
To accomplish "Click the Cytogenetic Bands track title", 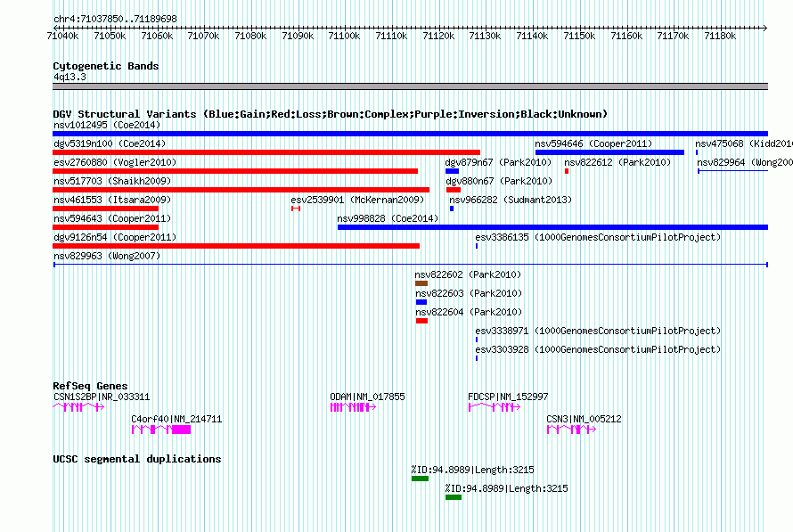I will 106,66.
